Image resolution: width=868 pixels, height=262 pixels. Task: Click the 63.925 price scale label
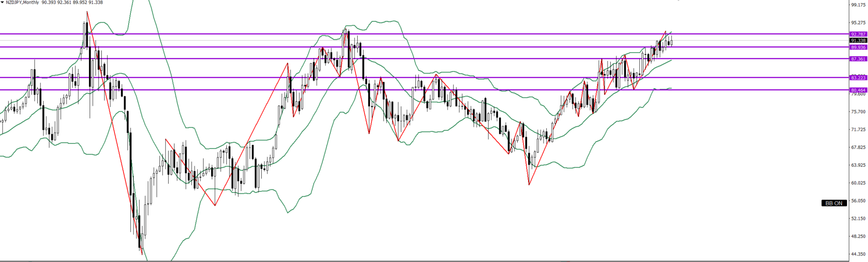pyautogui.click(x=858, y=165)
